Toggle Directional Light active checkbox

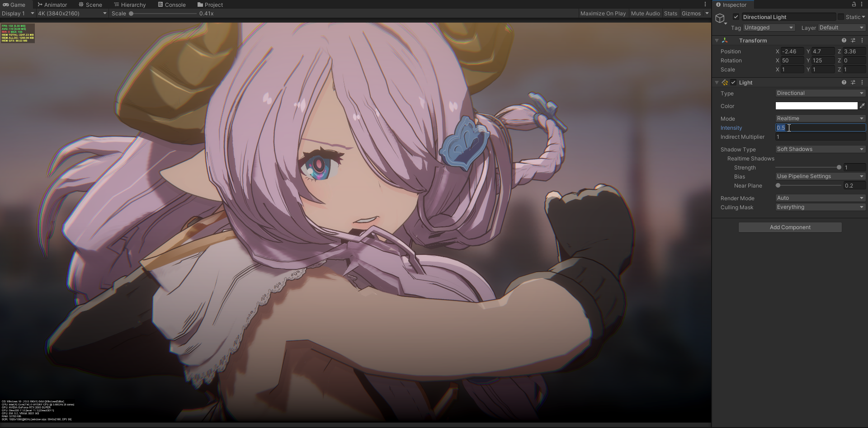[736, 17]
